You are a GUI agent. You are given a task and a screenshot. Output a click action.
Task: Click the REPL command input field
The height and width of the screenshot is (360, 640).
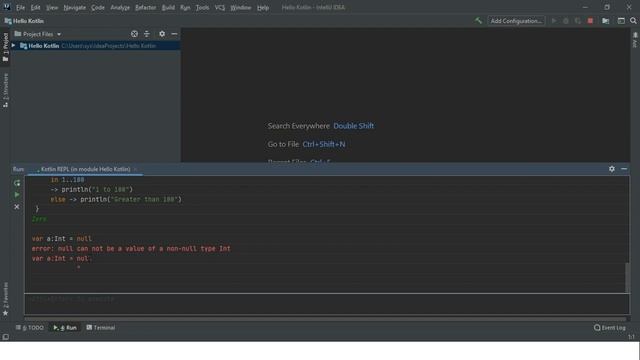pyautogui.click(x=327, y=304)
